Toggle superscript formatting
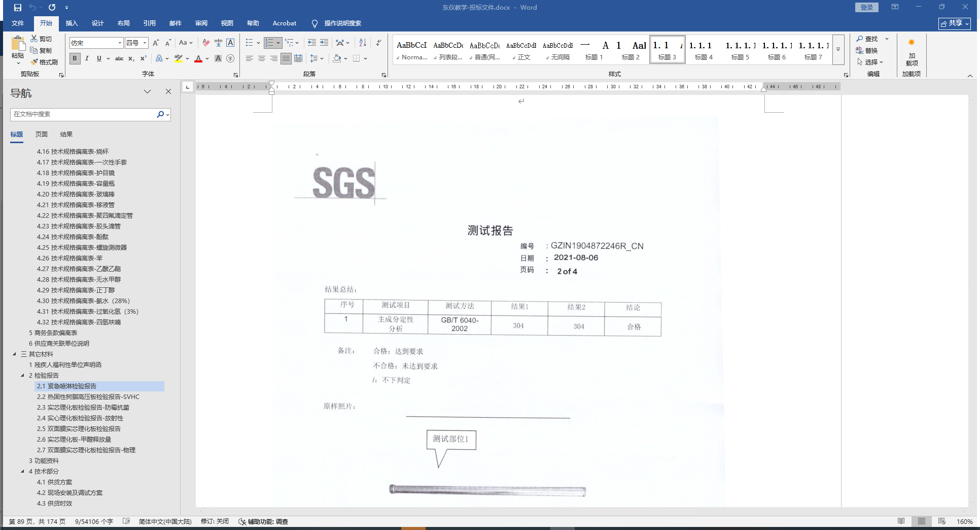980x530 pixels. point(144,58)
